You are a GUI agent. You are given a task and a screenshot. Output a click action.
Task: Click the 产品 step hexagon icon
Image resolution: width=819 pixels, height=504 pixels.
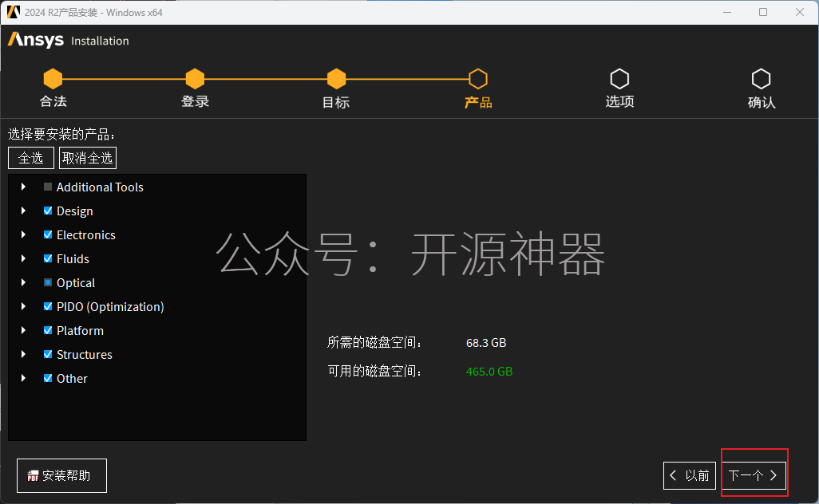478,79
